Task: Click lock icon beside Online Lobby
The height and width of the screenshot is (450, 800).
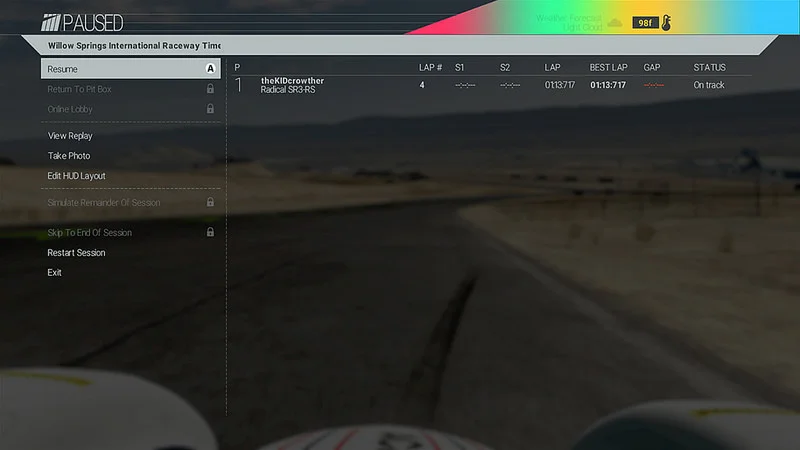Action: pyautogui.click(x=210, y=109)
